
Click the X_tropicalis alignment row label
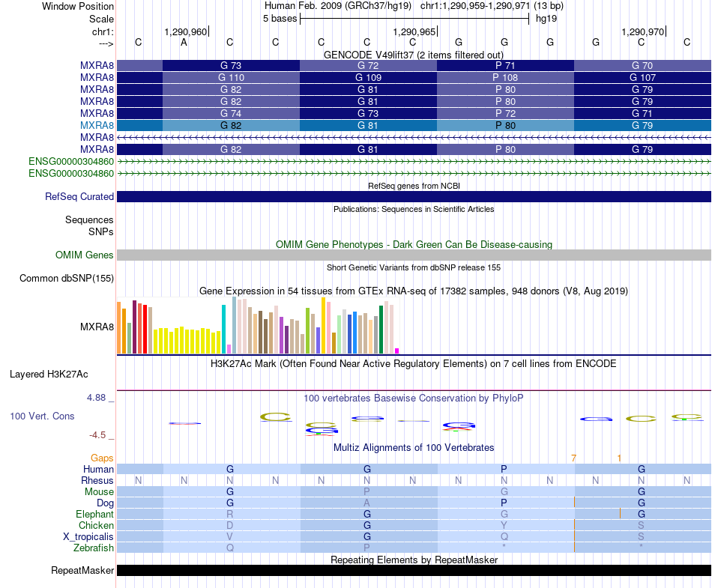88,537
